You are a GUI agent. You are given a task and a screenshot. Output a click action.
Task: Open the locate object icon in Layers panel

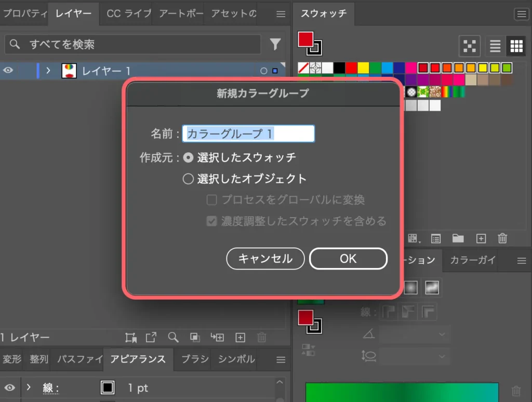click(172, 338)
